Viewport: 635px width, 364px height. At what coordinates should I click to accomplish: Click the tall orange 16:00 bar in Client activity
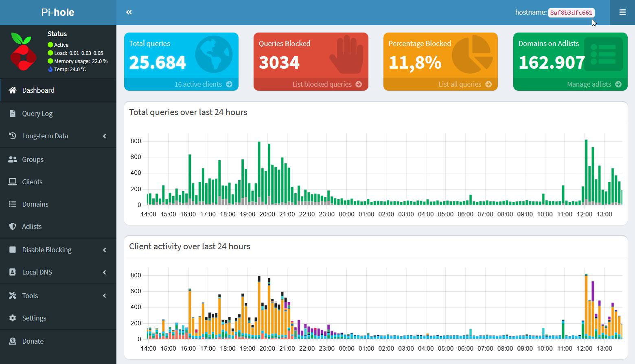[x=190, y=312]
